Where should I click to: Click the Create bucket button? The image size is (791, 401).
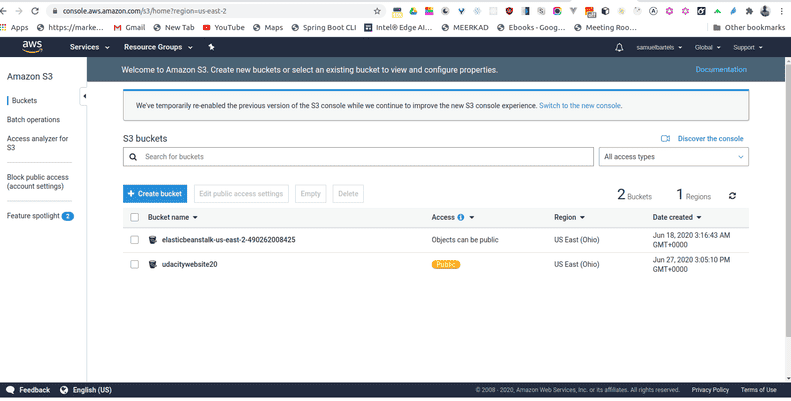pyautogui.click(x=155, y=194)
